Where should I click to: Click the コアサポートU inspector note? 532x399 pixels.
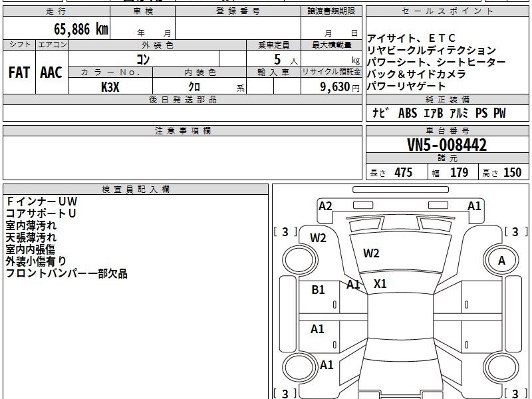41,213
